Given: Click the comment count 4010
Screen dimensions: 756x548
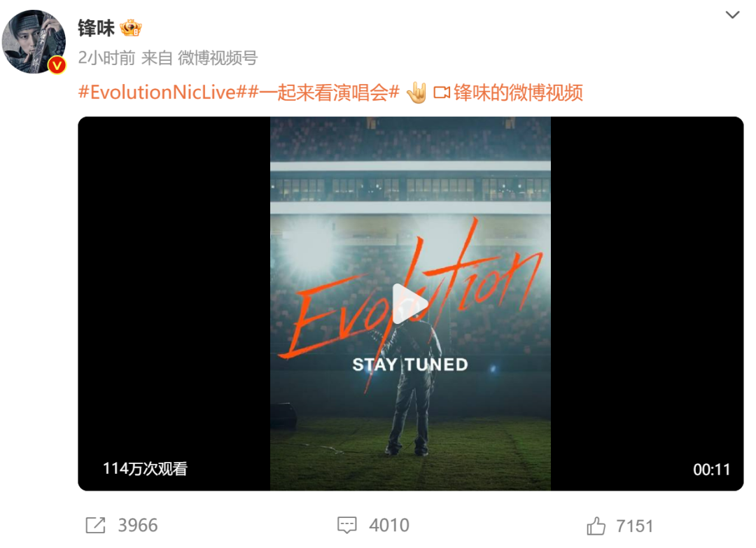Looking at the screenshot, I should click(389, 526).
